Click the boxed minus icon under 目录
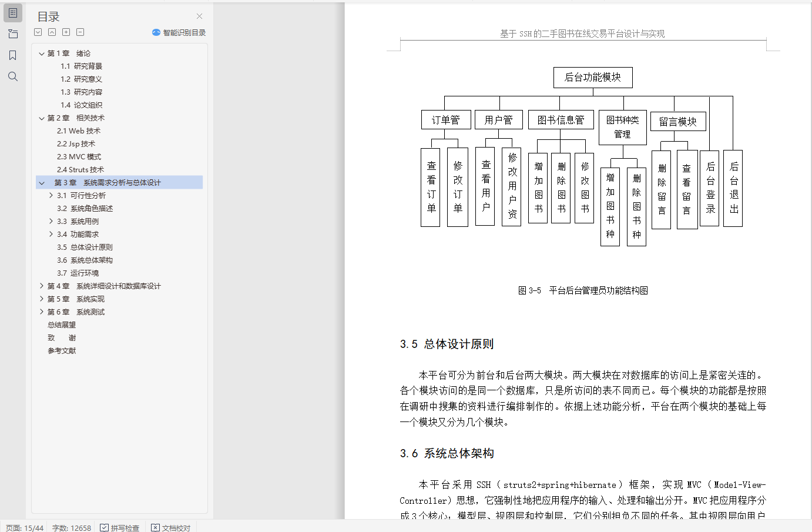Viewport: 812px width, 532px height. [x=80, y=32]
